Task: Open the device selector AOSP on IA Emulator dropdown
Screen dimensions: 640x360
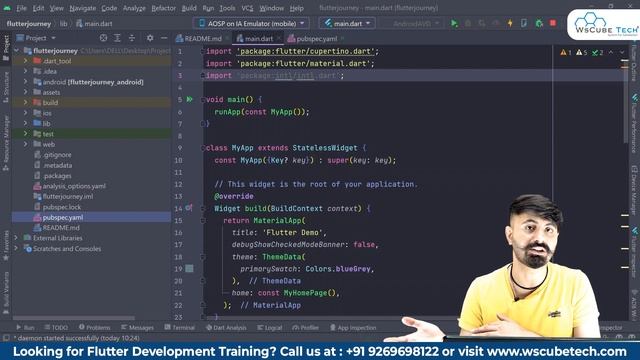Action: click(x=251, y=23)
